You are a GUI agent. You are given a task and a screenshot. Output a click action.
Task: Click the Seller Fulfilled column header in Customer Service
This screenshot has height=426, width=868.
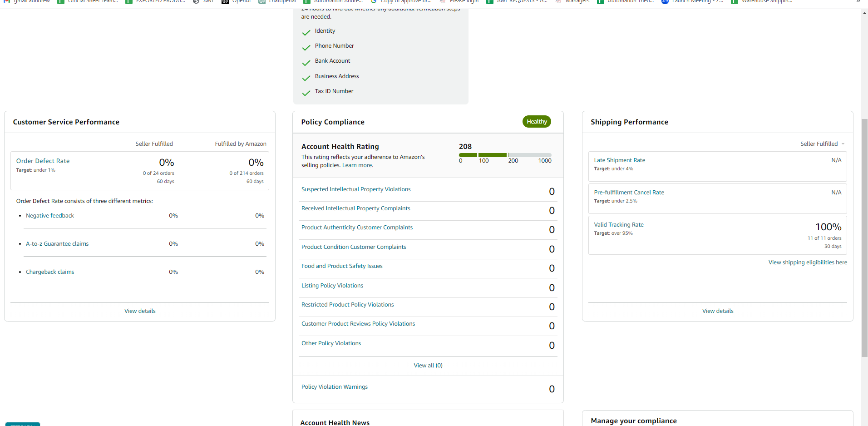pos(154,144)
